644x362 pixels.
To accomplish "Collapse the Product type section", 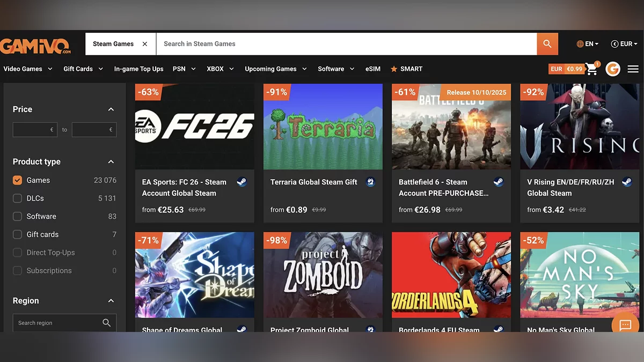I will tap(111, 161).
